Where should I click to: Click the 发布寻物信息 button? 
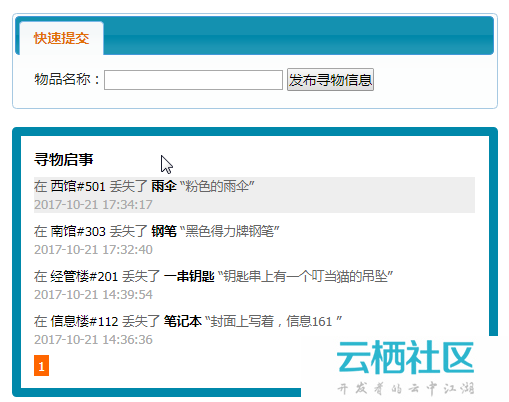[x=330, y=80]
